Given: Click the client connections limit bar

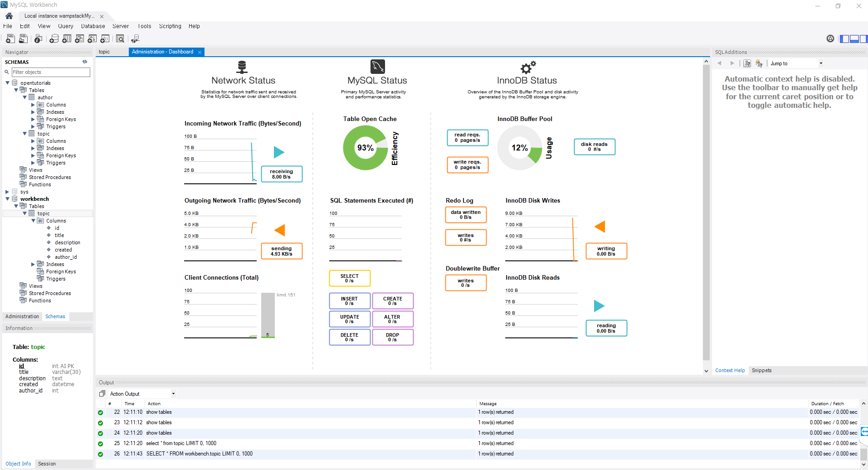Looking at the screenshot, I should 268,315.
